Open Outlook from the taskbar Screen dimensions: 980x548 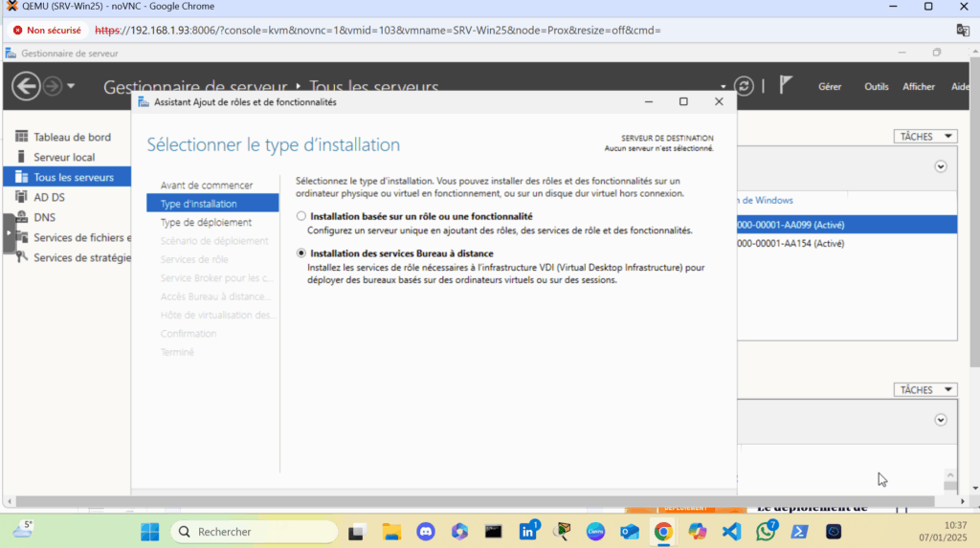coord(630,532)
